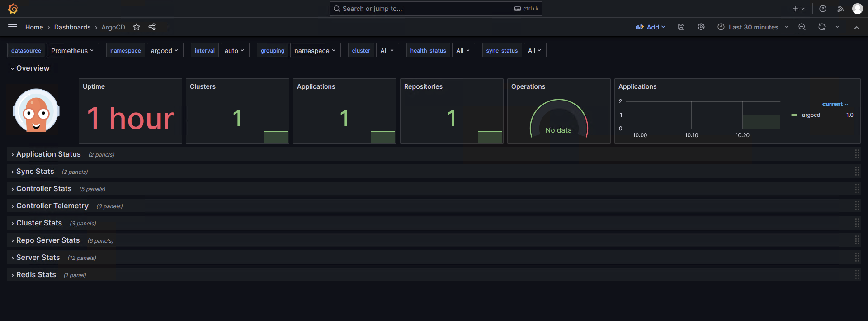Click drag handle on Server Stats row
The height and width of the screenshot is (321, 868).
click(x=857, y=258)
